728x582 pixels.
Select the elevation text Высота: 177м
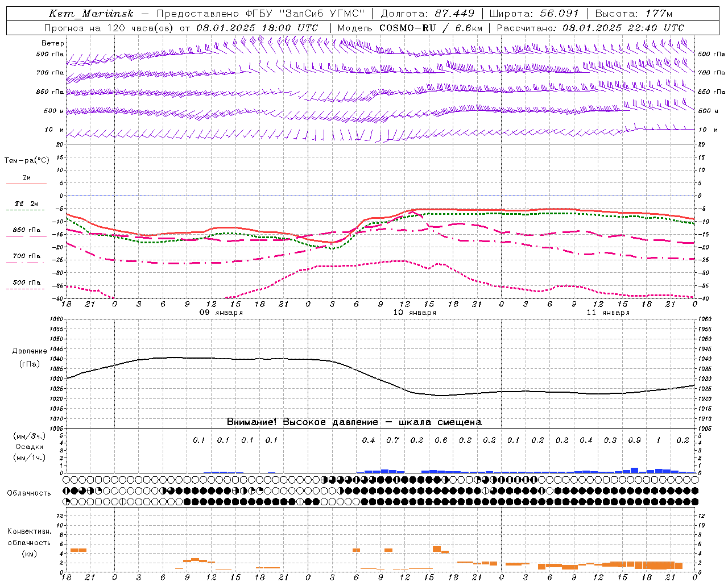[634, 14]
